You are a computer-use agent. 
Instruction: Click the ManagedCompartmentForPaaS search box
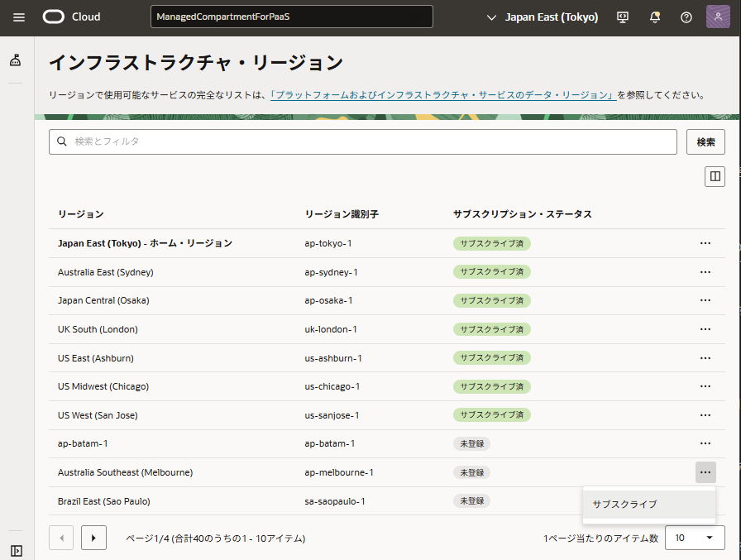click(x=291, y=17)
